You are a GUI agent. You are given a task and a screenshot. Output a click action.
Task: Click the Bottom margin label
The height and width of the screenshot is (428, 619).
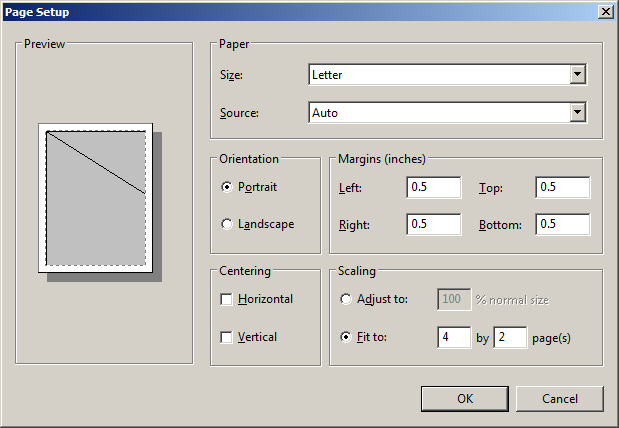tap(500, 225)
